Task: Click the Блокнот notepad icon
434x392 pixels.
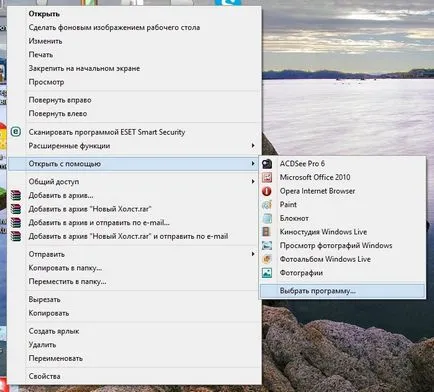Action: click(267, 218)
